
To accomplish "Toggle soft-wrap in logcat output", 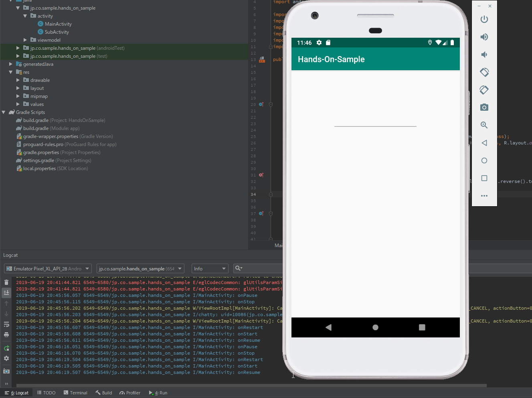I will pos(6,324).
